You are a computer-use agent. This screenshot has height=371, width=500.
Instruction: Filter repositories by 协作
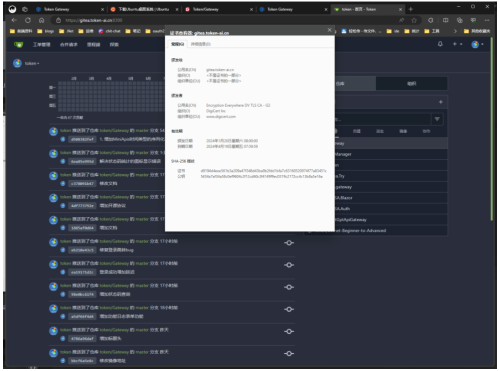[x=426, y=131]
